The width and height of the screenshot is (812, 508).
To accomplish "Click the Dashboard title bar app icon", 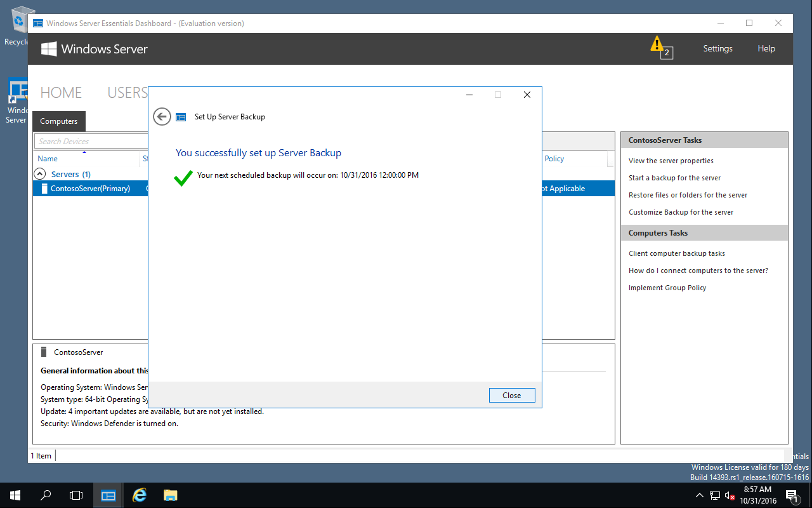I will pos(38,23).
